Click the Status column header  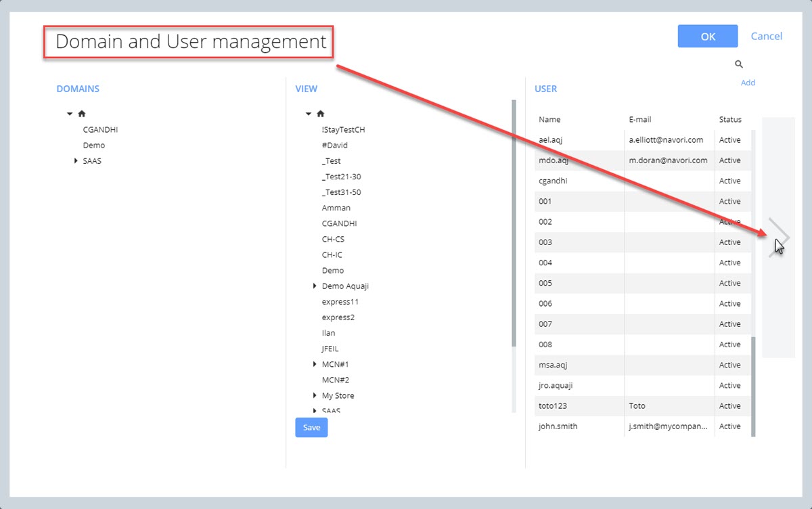(730, 120)
